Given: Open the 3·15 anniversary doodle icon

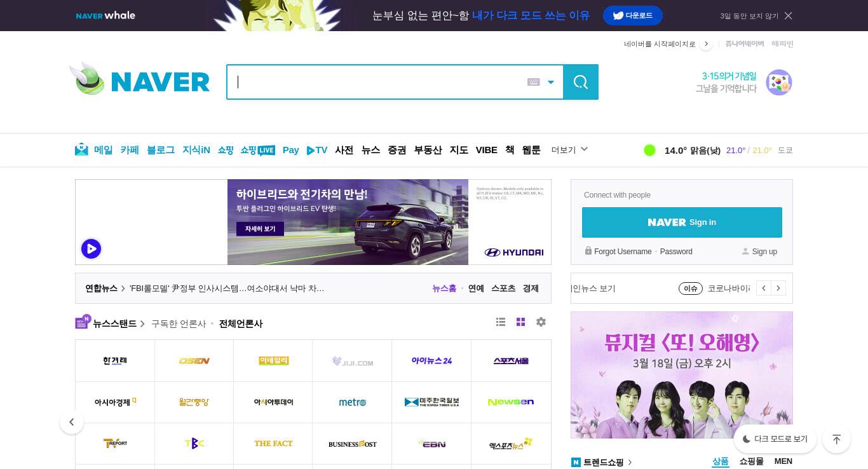Looking at the screenshot, I should (778, 83).
